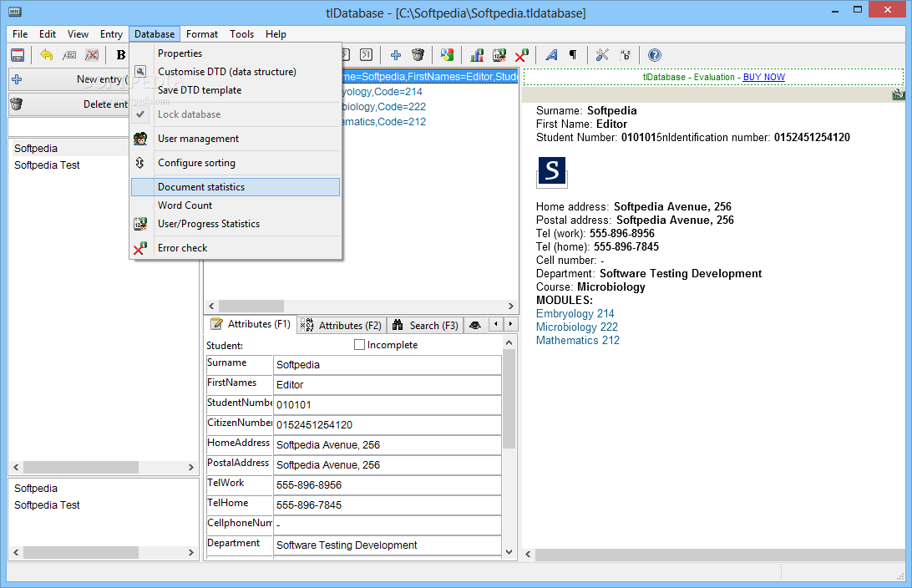Choose Configure sorting menu entry
912x588 pixels.
point(196,163)
